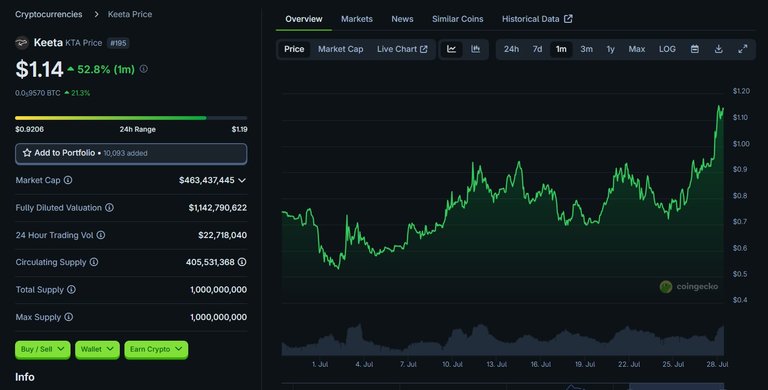Image resolution: width=768 pixels, height=390 pixels.
Task: Open Market Cap info tooltip icon
Action: 68,180
